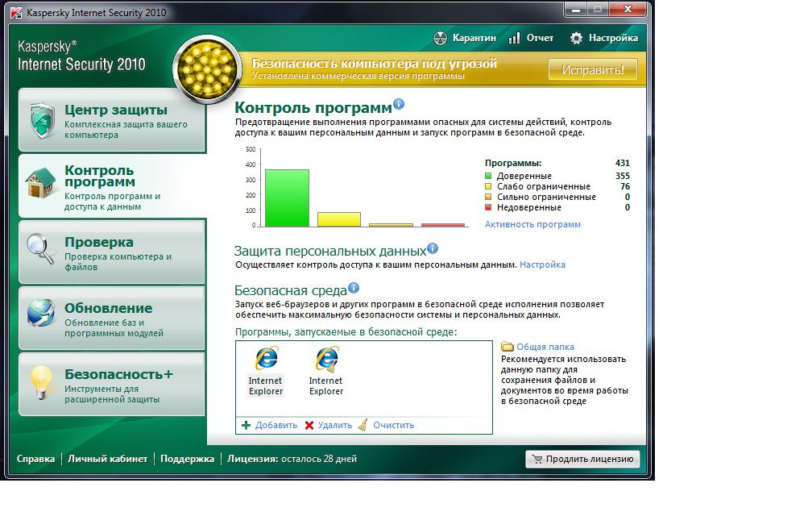Viewport: 812px width, 508px height.
Task: Open the Общая папка link
Action: [545, 347]
